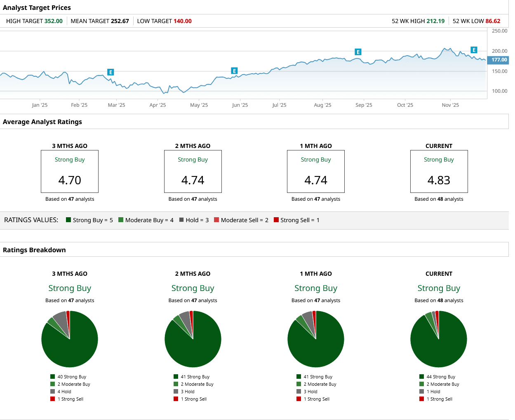Click the Hold = 3 gray legend square
Screen dimensions: 515x420
[180, 220]
